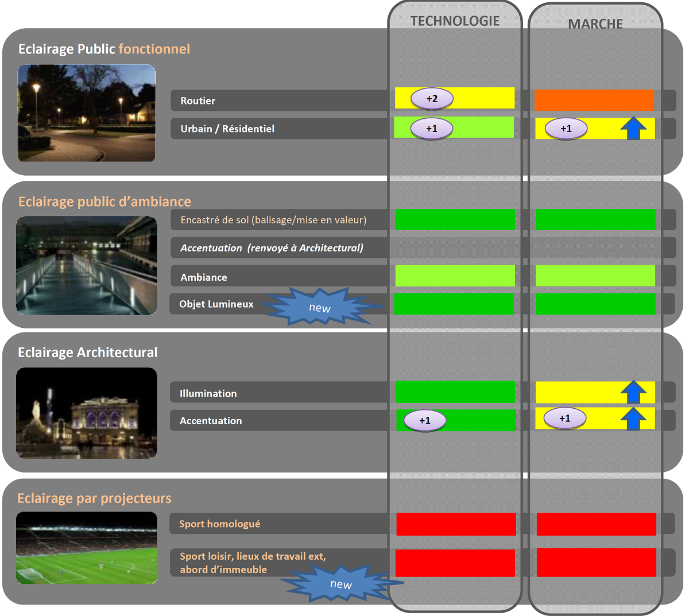Screen dimensions: 689x616
Task: Click the +1 badge on Urbain / Résidentiel Marché bar
Action: pyautogui.click(x=566, y=129)
